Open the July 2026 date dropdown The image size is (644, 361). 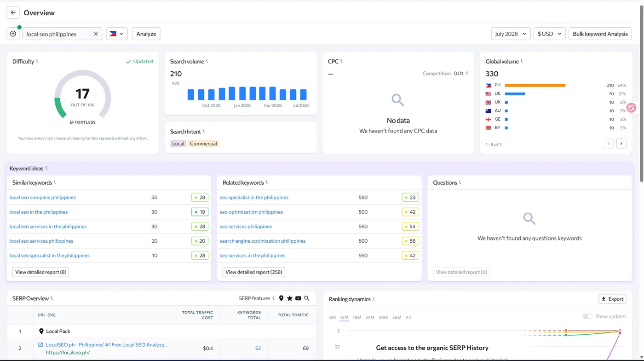pos(511,34)
